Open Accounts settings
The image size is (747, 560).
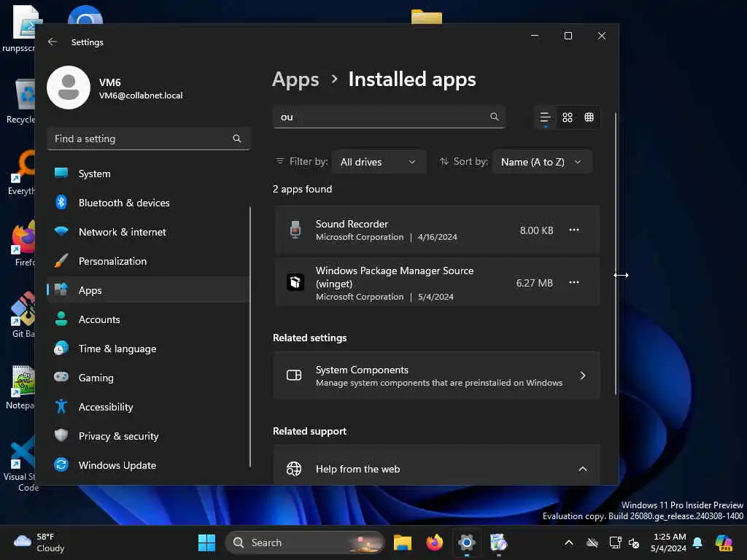(148, 319)
